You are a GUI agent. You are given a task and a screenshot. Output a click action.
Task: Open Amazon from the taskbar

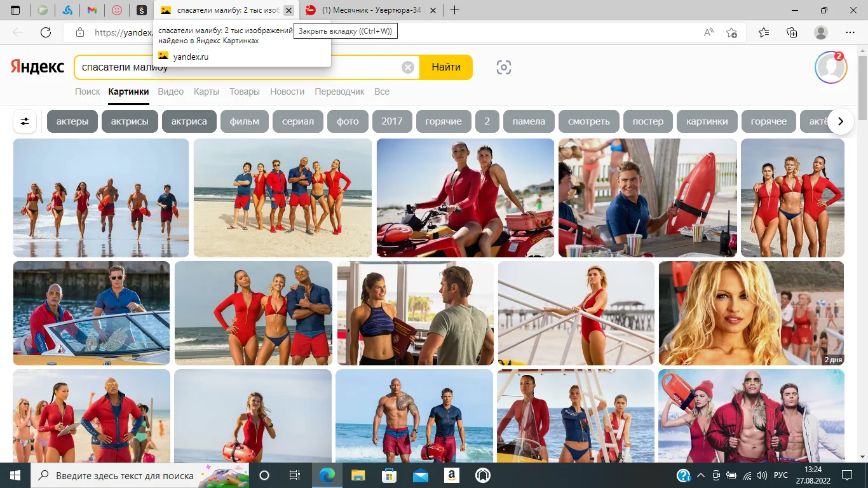point(451,475)
